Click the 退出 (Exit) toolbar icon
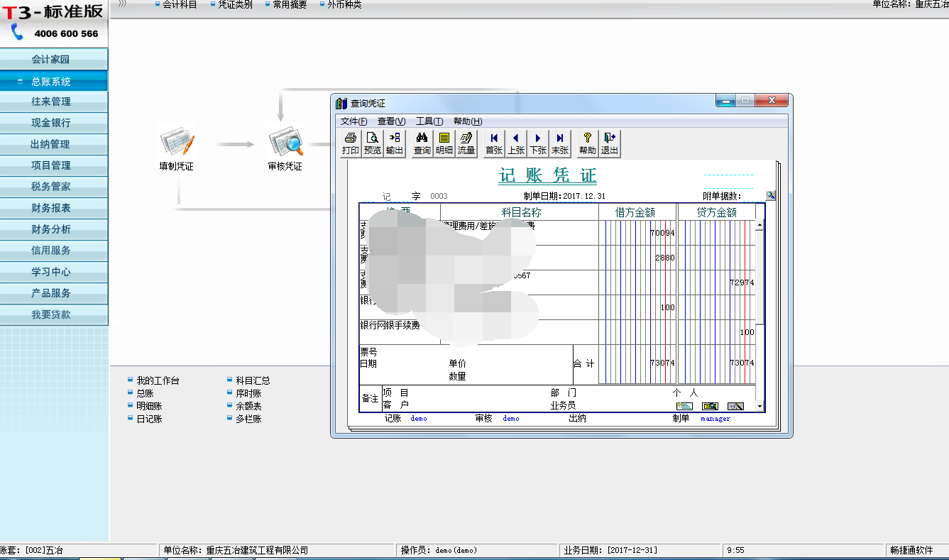The width and height of the screenshot is (949, 560). point(609,143)
